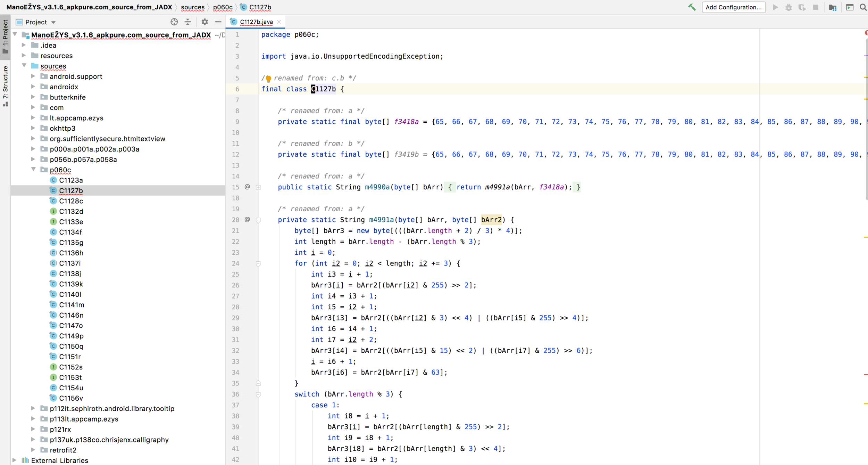Expand the android.support package
The image size is (868, 465).
pos(33,76)
